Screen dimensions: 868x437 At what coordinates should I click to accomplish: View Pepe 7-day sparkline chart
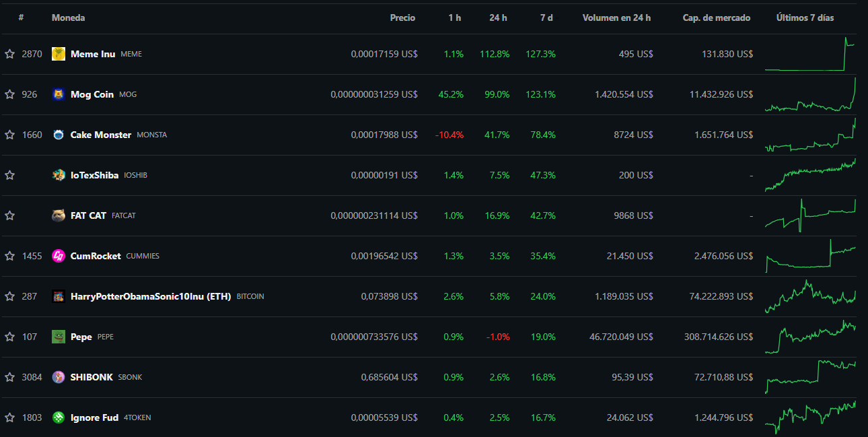810,337
